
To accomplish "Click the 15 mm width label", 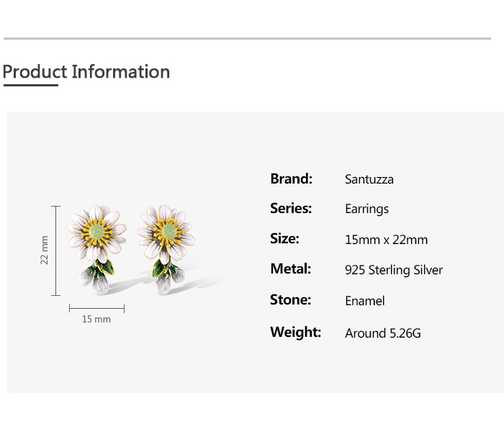I will point(96,319).
